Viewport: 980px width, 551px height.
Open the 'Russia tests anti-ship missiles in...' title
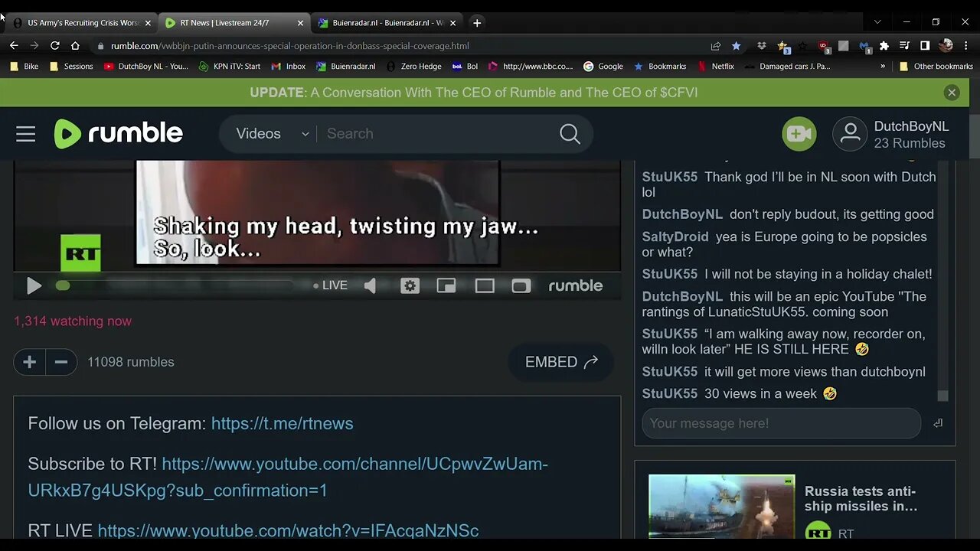pyautogui.click(x=861, y=498)
